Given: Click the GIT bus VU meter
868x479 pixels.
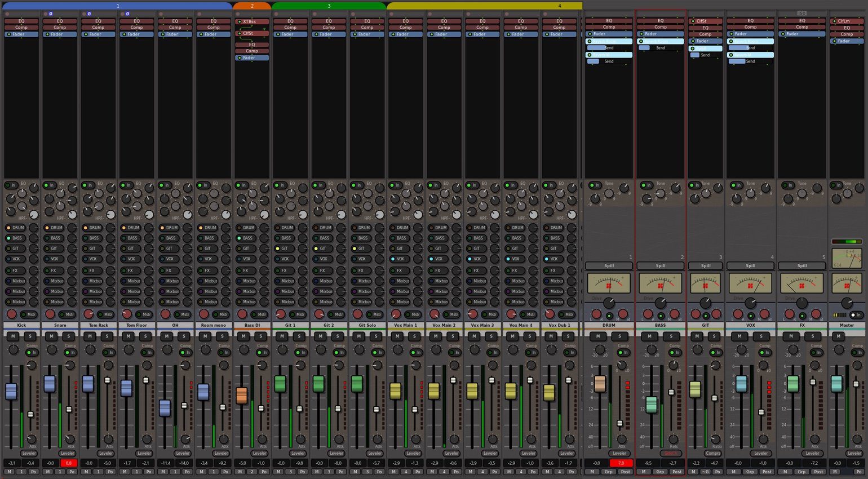Looking at the screenshot, I should [706, 283].
